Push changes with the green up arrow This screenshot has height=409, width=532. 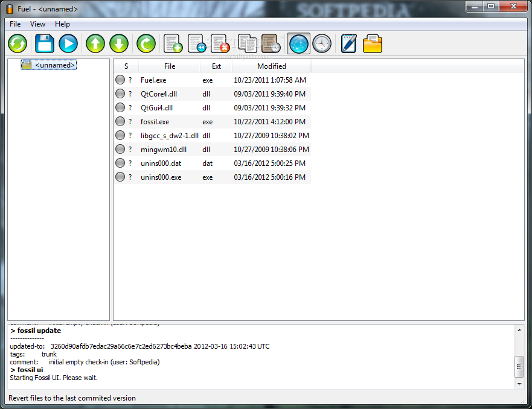(95, 43)
